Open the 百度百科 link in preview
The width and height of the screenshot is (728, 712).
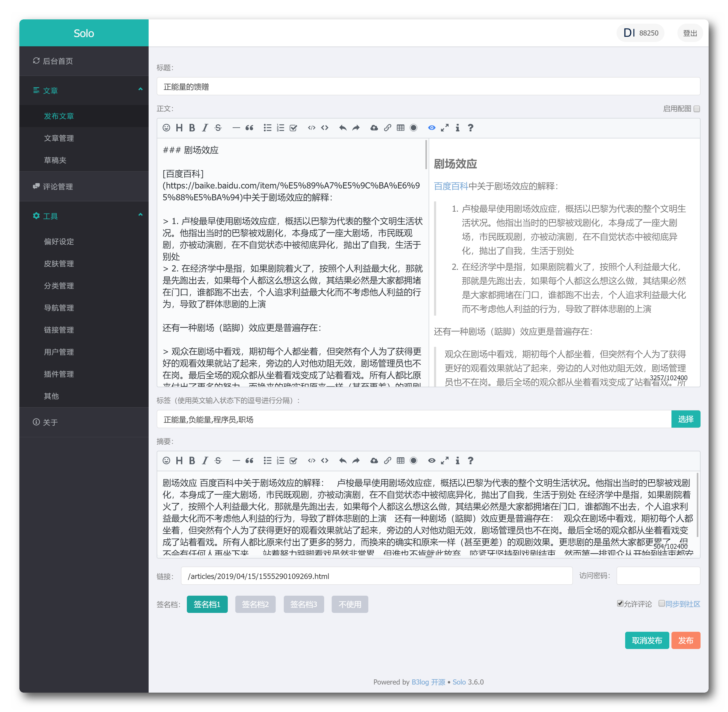click(x=451, y=186)
